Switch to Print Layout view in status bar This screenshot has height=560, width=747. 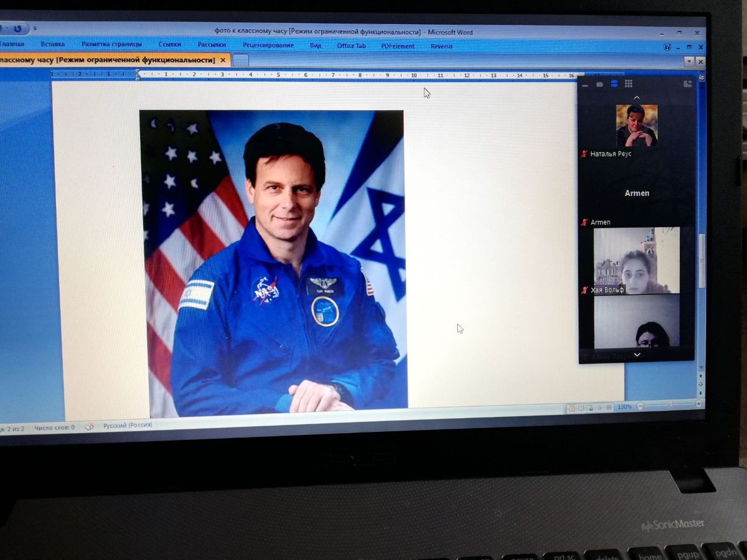571,409
